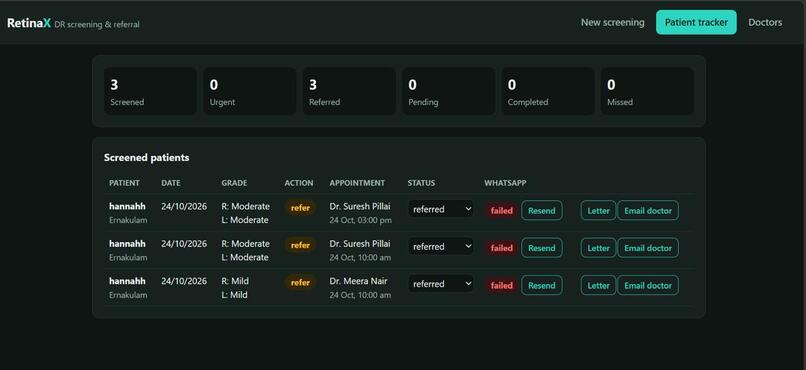Click date 24/10/2026 in Meera Nair row

tap(184, 281)
